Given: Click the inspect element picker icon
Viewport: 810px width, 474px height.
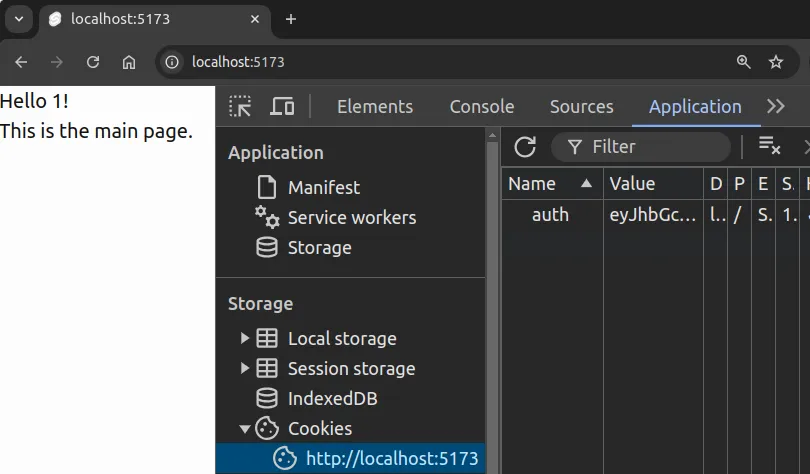Looking at the screenshot, I should click(240, 107).
